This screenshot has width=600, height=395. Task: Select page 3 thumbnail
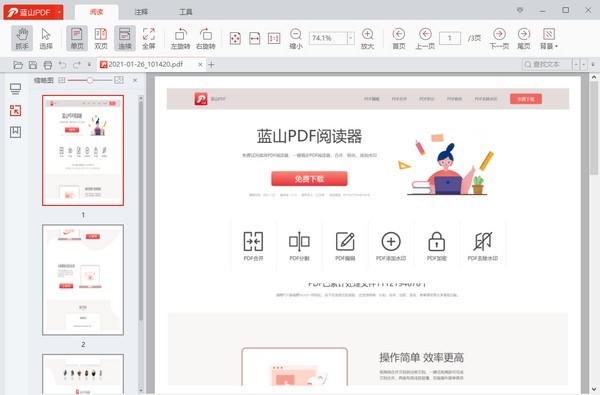(x=83, y=374)
